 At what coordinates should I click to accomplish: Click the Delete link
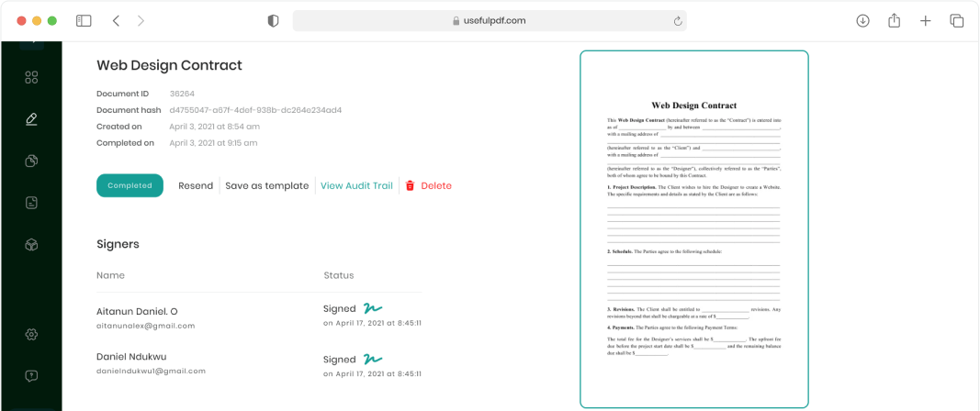[x=436, y=185]
